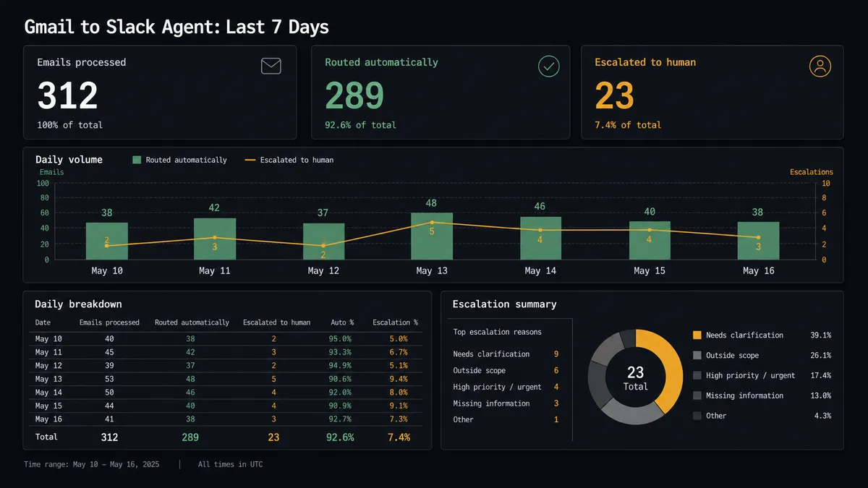Click '7.4% of total' on the escalated card
This screenshot has height=488, width=868.
628,125
